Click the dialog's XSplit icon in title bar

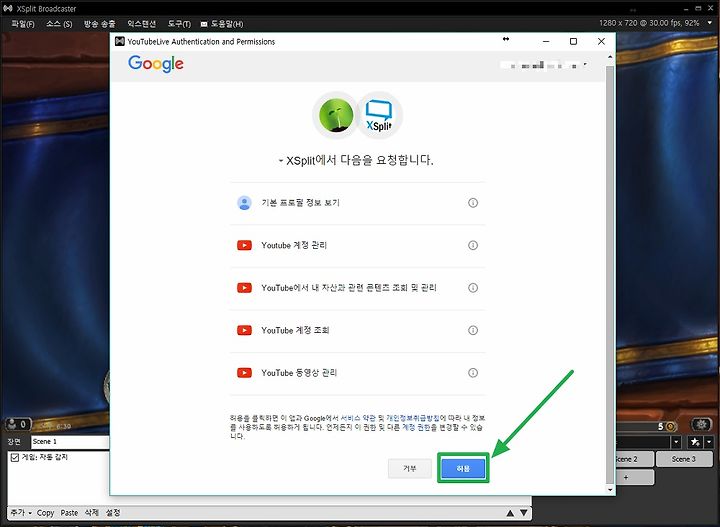pyautogui.click(x=119, y=41)
